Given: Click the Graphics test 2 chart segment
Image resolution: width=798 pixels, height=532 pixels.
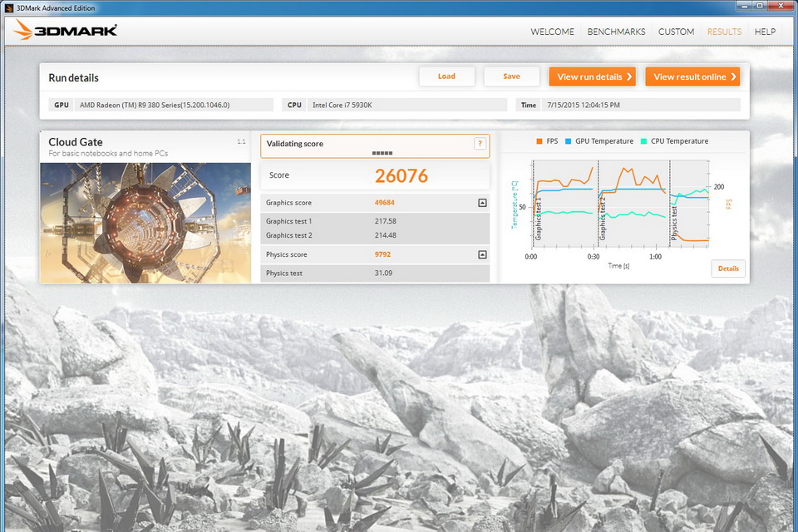Looking at the screenshot, I should pos(633,204).
